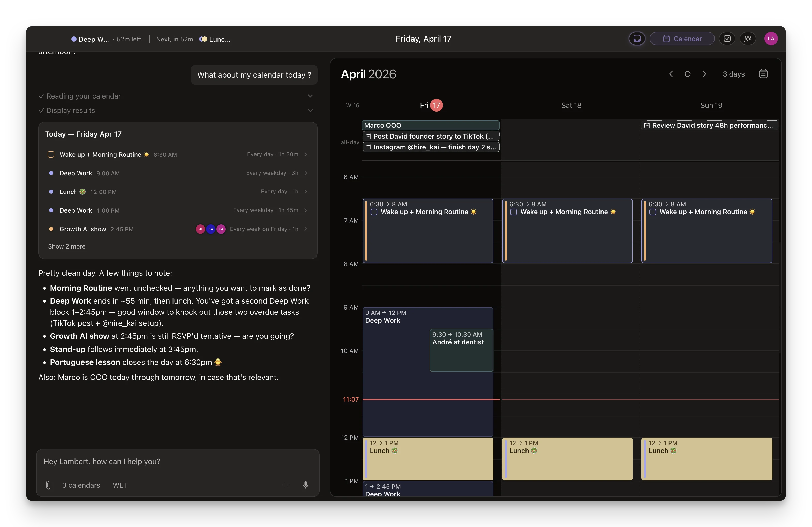Viewport: 812px width, 527px height.
Task: Open the calendar list panel icon
Action: pyautogui.click(x=763, y=74)
